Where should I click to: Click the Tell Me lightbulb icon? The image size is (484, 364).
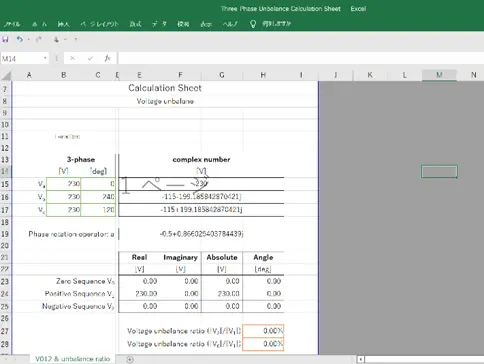[x=253, y=24]
